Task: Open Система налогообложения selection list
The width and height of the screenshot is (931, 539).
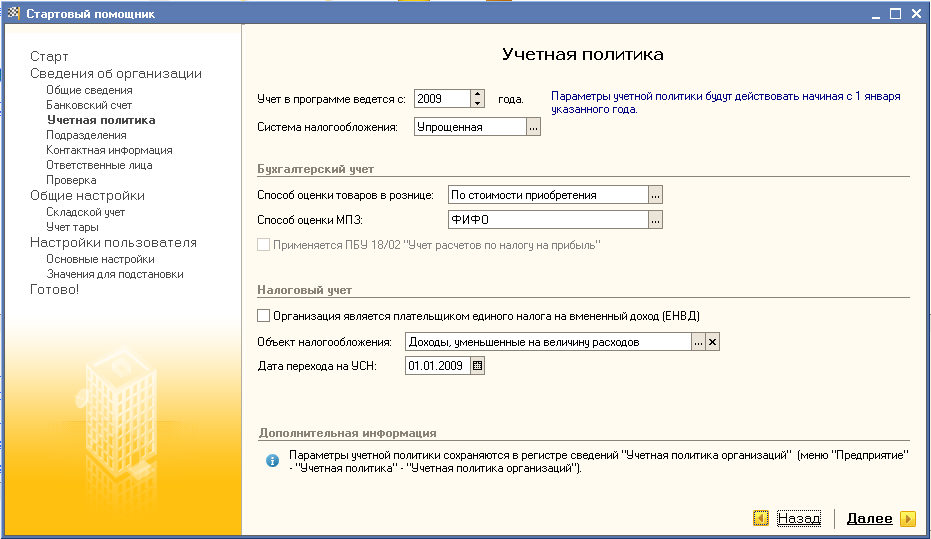Action: (533, 127)
